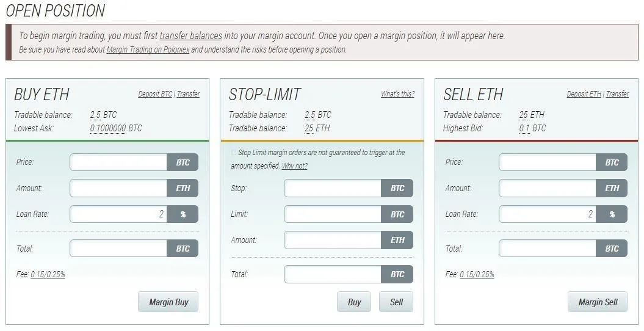Screen dimensions: 644x331
Task: Select the Buy ETH Loan Rate field
Action: coord(118,214)
